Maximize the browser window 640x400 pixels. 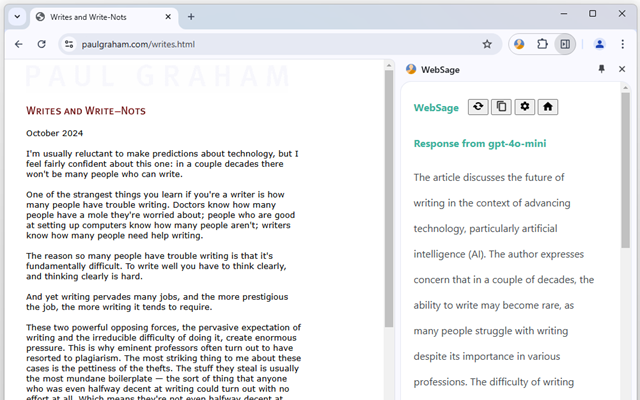592,13
